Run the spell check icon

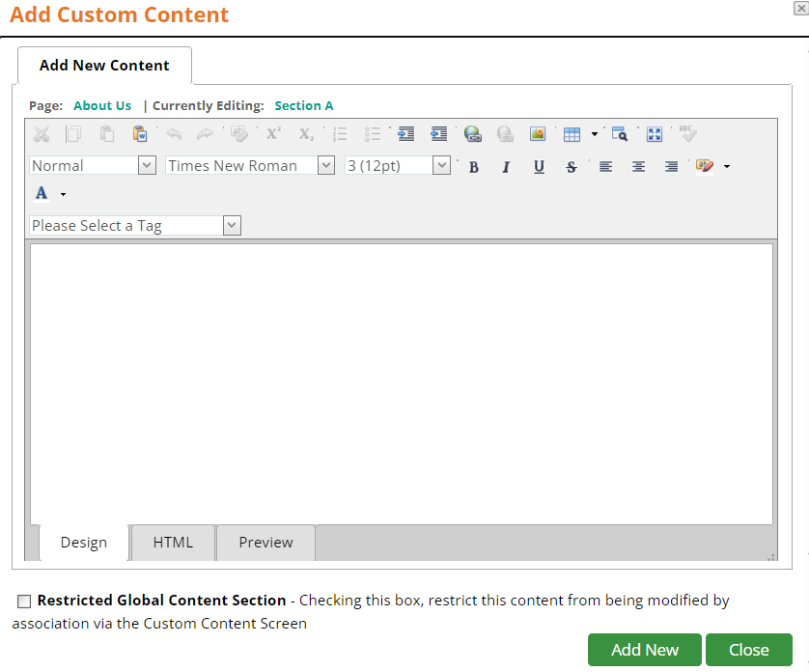[x=687, y=134]
